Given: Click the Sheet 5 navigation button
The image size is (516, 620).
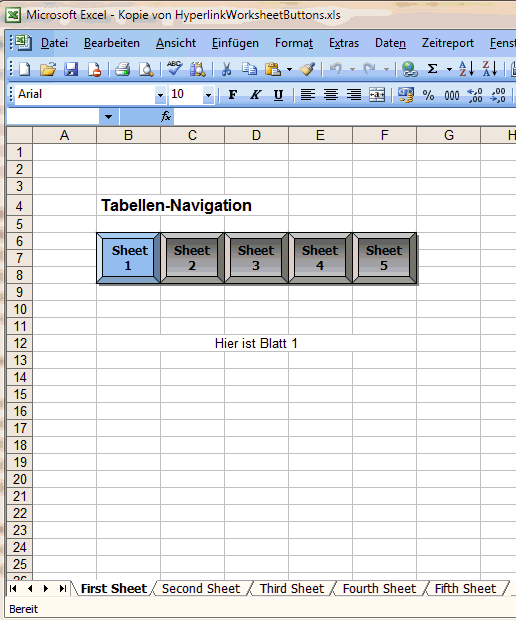Looking at the screenshot, I should pyautogui.click(x=384, y=258).
